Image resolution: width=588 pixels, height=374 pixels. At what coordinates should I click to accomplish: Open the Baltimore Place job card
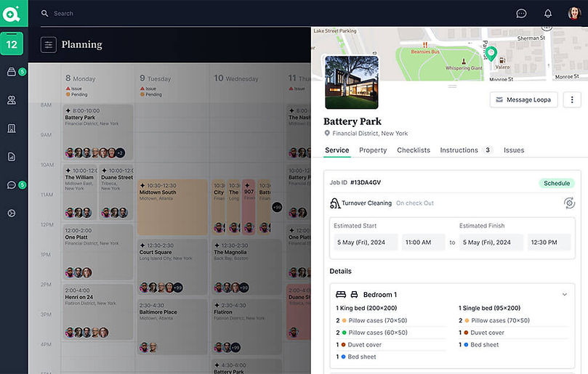(x=172, y=327)
